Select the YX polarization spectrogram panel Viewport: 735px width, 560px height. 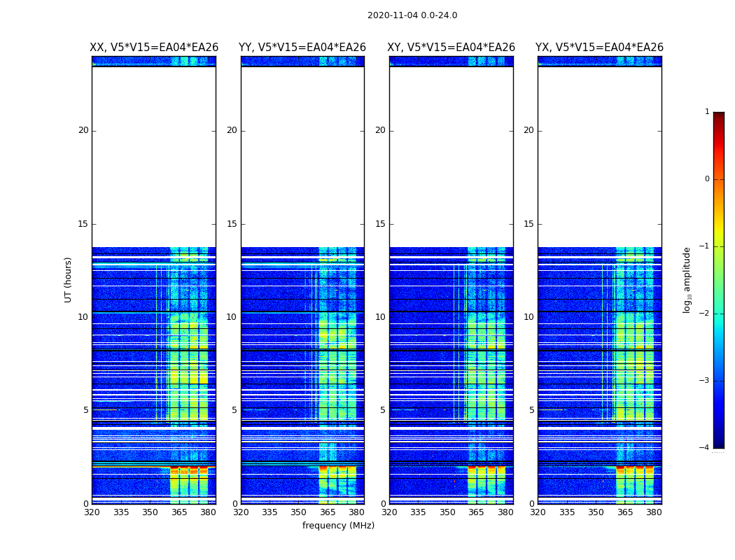coord(599,280)
